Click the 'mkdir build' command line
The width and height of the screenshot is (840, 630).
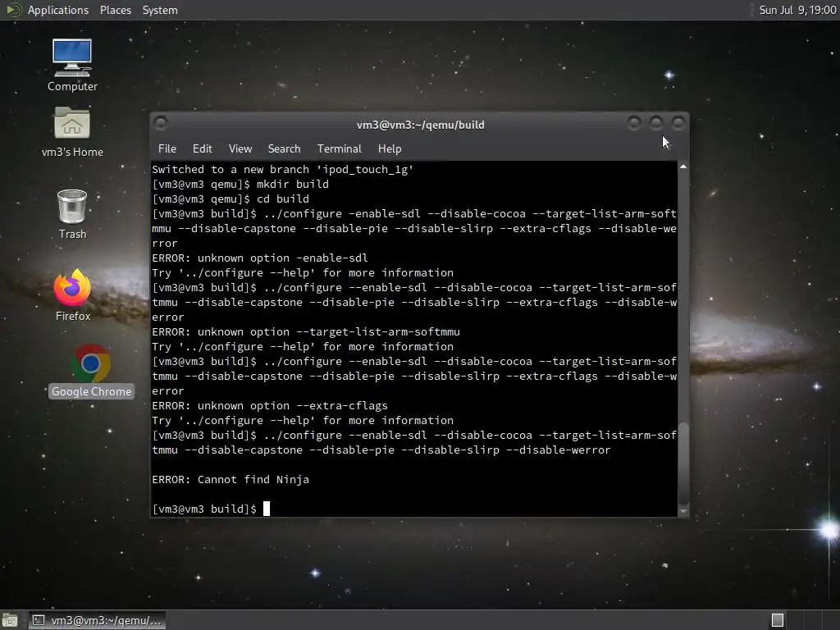[x=240, y=184]
